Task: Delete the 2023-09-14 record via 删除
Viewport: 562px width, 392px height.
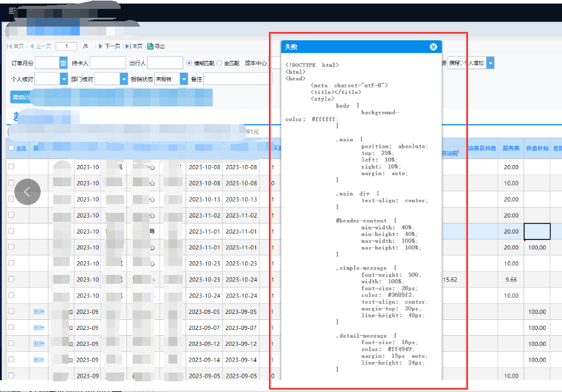Action: [x=39, y=360]
